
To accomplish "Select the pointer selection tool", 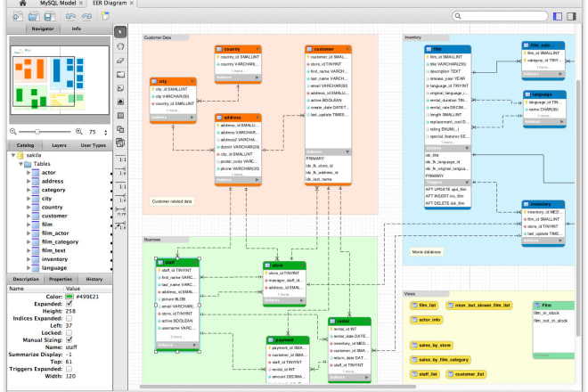I will [120, 32].
